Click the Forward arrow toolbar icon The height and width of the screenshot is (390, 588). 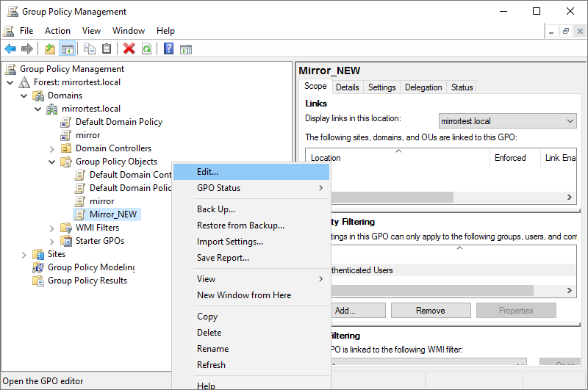click(27, 48)
